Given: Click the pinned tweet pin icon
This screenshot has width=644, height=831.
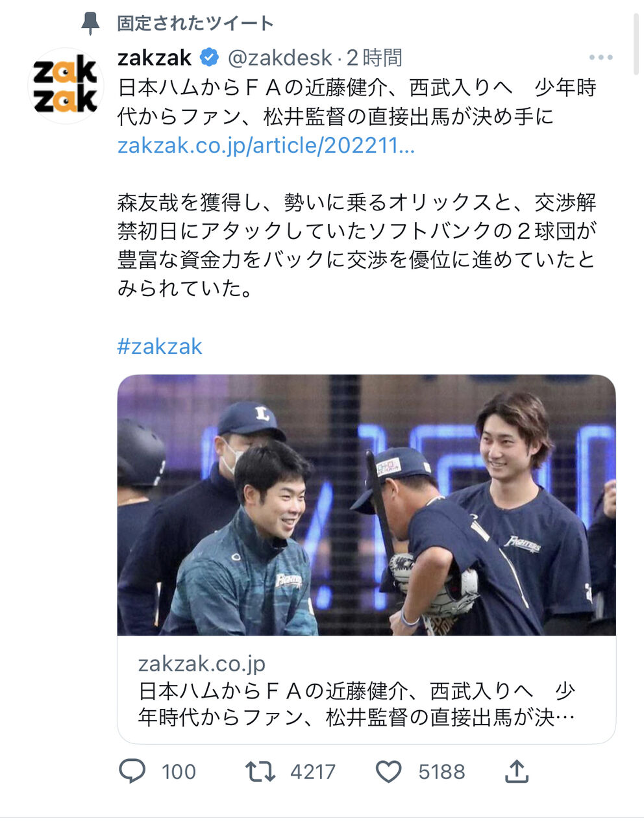Looking at the screenshot, I should 90,23.
